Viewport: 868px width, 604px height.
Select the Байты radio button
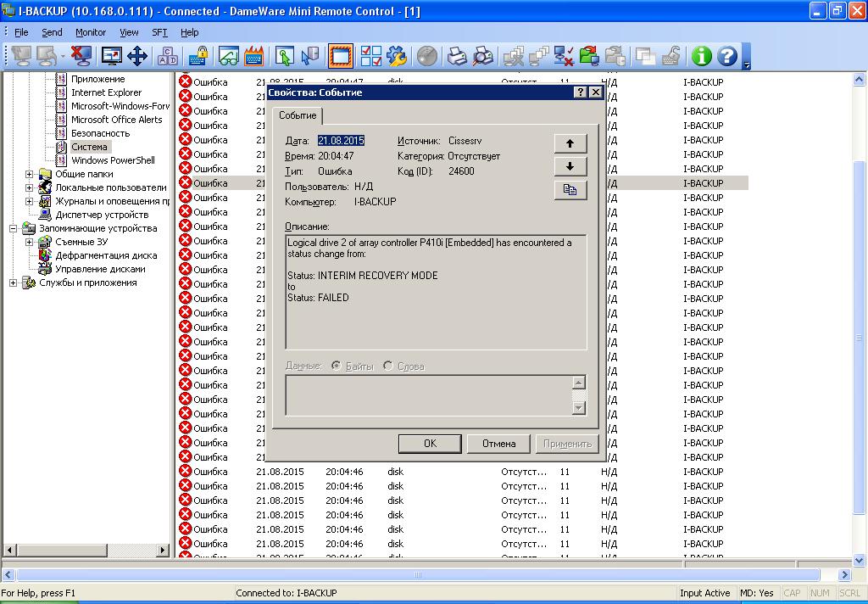coord(337,366)
